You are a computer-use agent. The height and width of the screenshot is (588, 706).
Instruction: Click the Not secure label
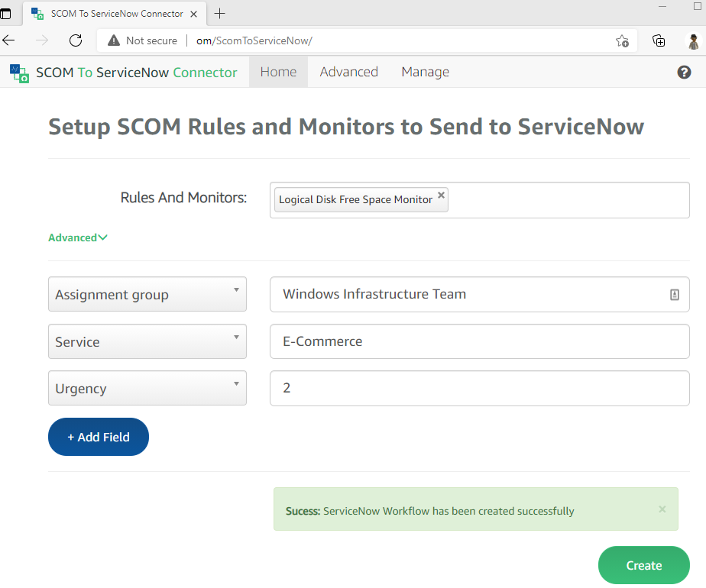point(152,41)
